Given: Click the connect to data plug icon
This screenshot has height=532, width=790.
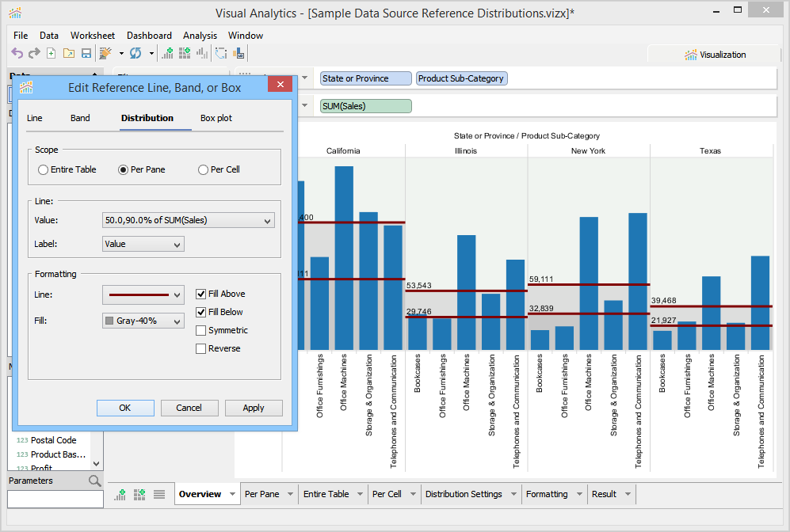Looking at the screenshot, I should point(105,53).
